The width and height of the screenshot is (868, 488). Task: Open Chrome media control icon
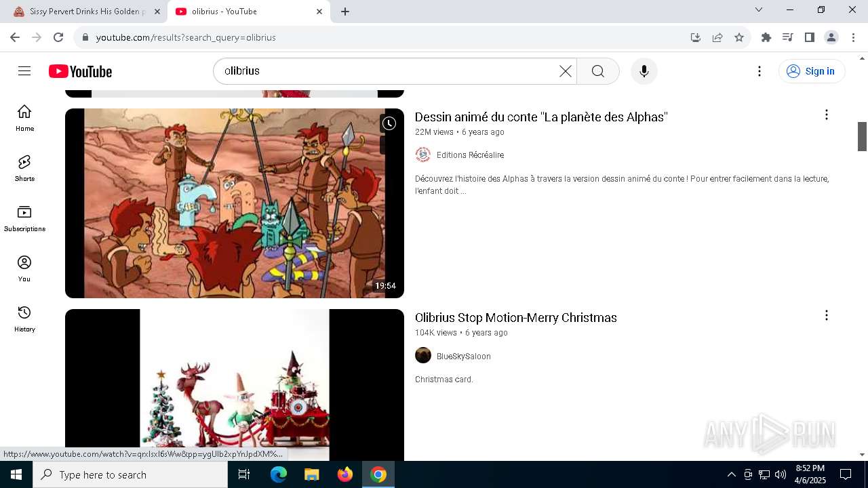coord(788,37)
